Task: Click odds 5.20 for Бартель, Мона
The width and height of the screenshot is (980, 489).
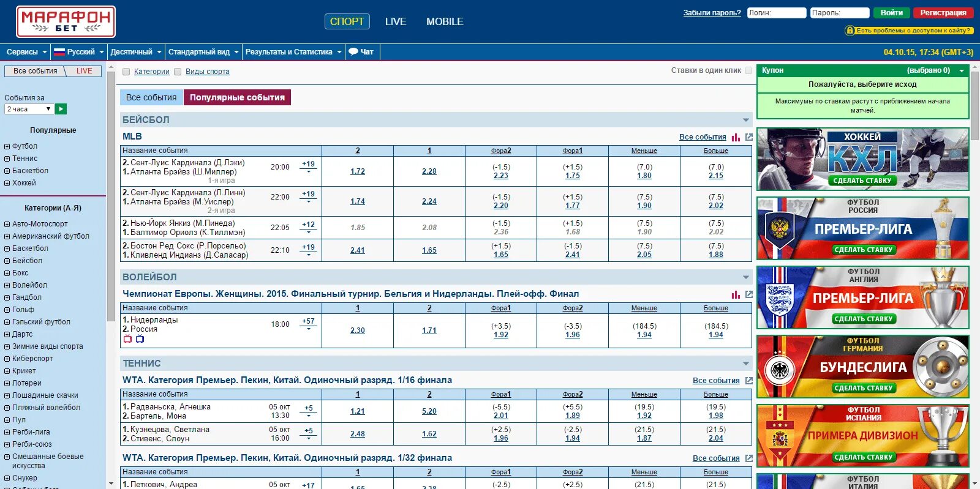Action: tap(429, 411)
